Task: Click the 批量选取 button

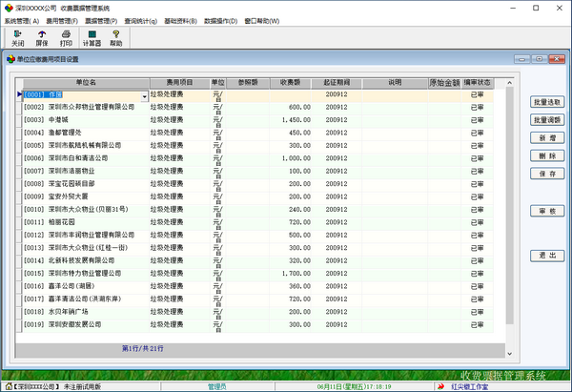Action: click(547, 102)
